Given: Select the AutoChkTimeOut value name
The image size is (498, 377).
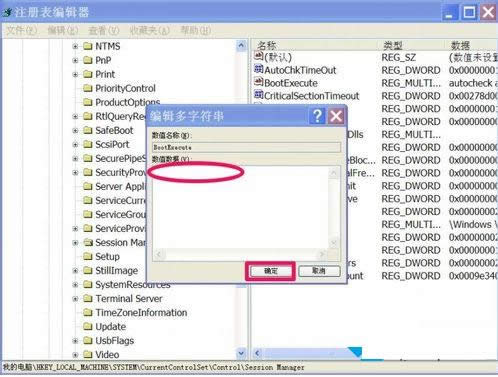Looking at the screenshot, I should click(x=300, y=70).
